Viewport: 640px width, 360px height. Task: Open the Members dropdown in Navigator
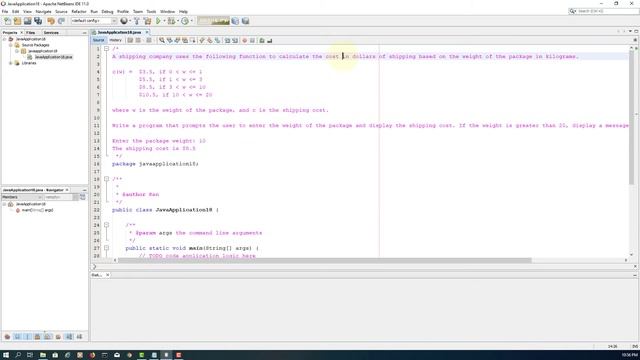pyautogui.click(x=22, y=197)
